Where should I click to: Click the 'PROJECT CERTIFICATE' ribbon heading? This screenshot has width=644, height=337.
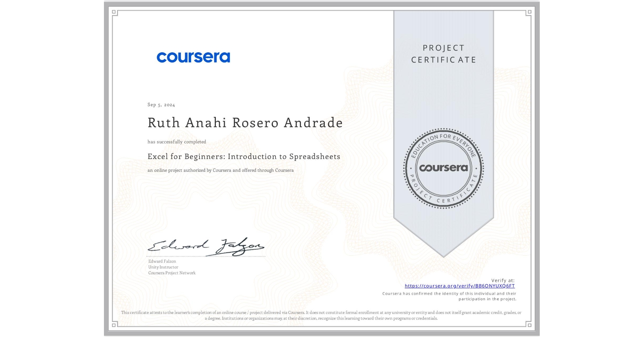pos(443,54)
